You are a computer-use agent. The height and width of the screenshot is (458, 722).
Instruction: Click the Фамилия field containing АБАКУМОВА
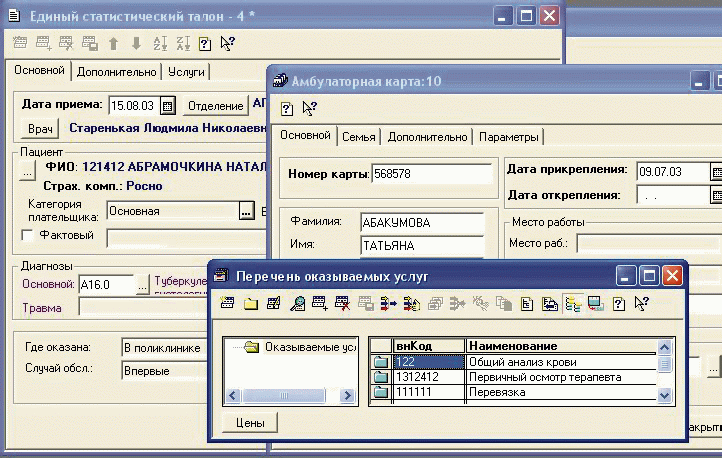click(422, 223)
